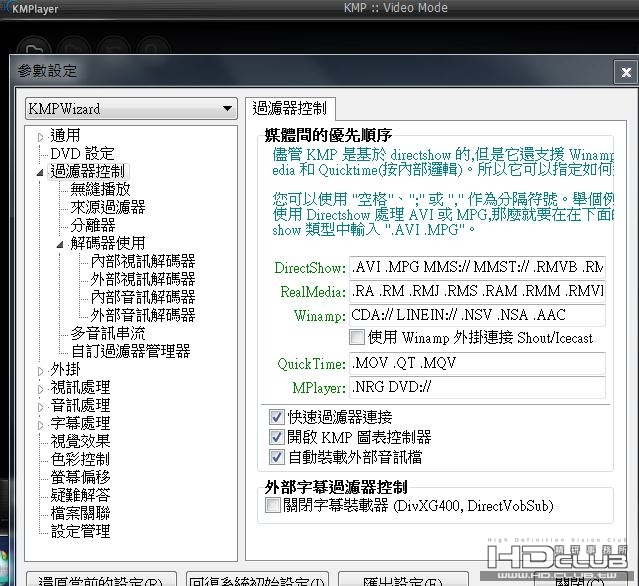Viewport: 639px width, 586px height.
Task: Select 色彩控制 in the tree
Action: click(x=80, y=459)
